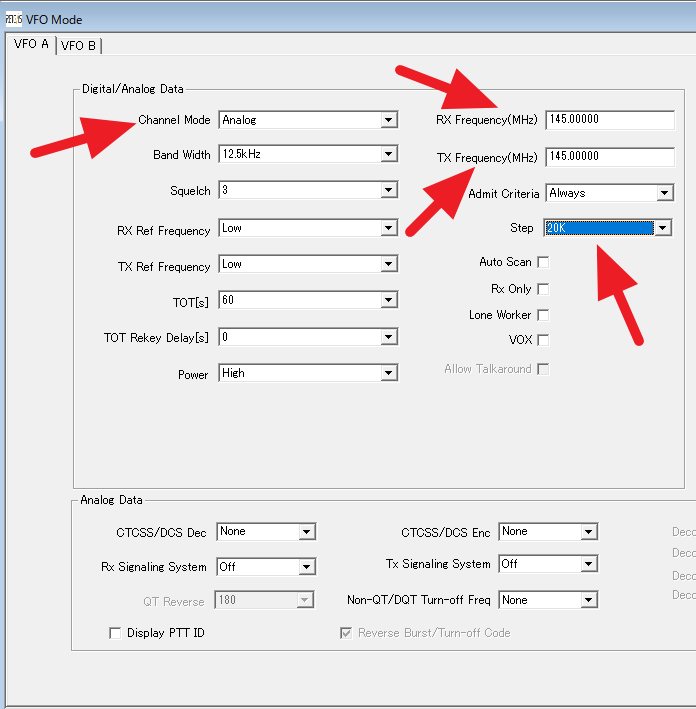Switch to the VFO B tab
Image resolution: width=696 pixels, height=709 pixels.
click(79, 45)
